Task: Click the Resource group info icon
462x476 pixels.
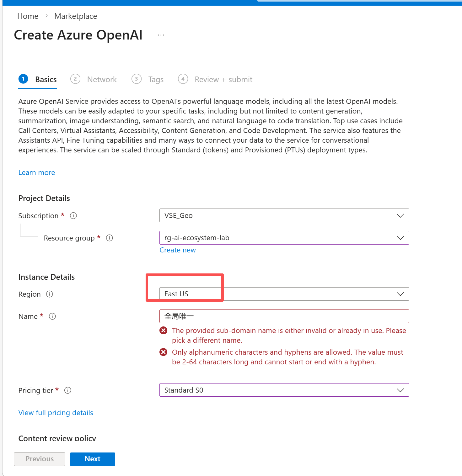Action: coord(110,238)
